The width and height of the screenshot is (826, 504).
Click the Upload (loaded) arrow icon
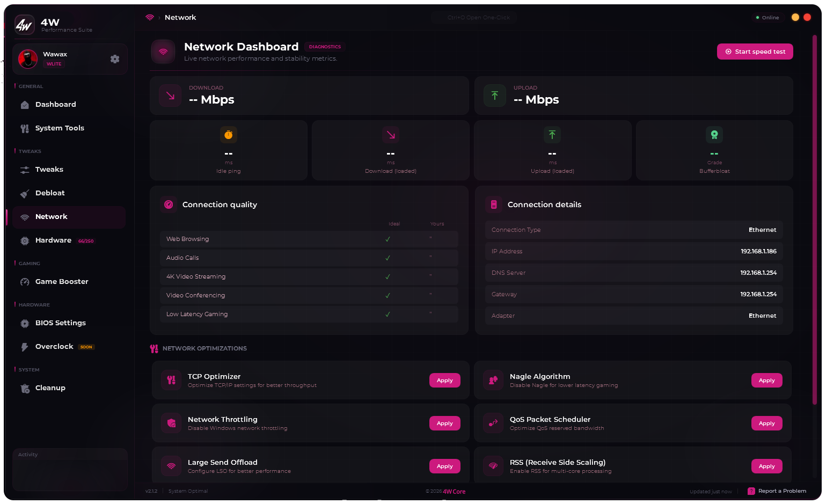(x=552, y=135)
